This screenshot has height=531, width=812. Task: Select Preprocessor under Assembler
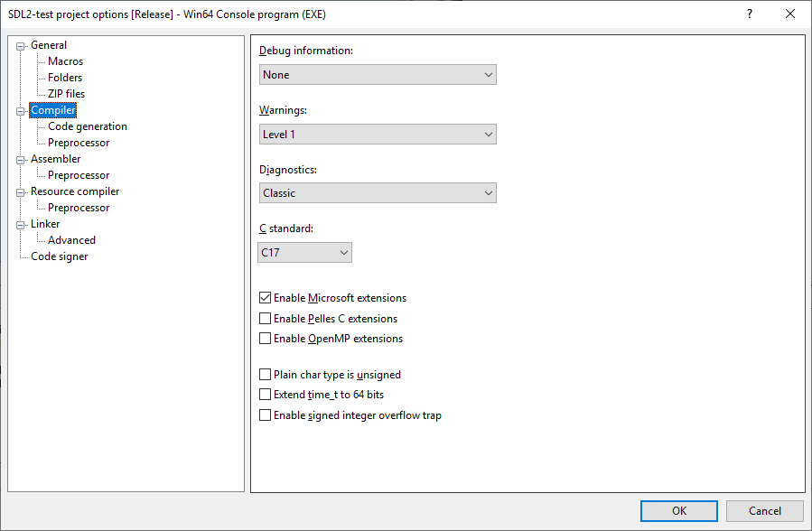point(79,175)
